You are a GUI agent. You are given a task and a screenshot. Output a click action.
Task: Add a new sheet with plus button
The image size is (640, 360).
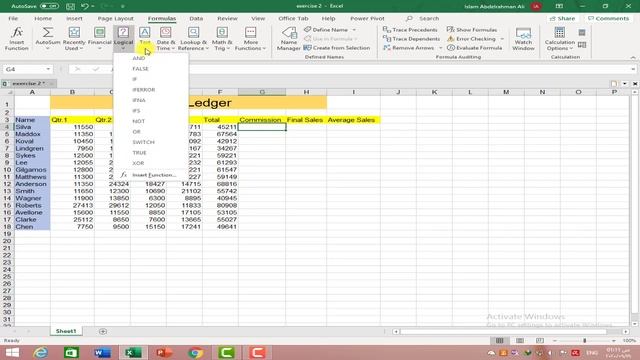pos(103,331)
